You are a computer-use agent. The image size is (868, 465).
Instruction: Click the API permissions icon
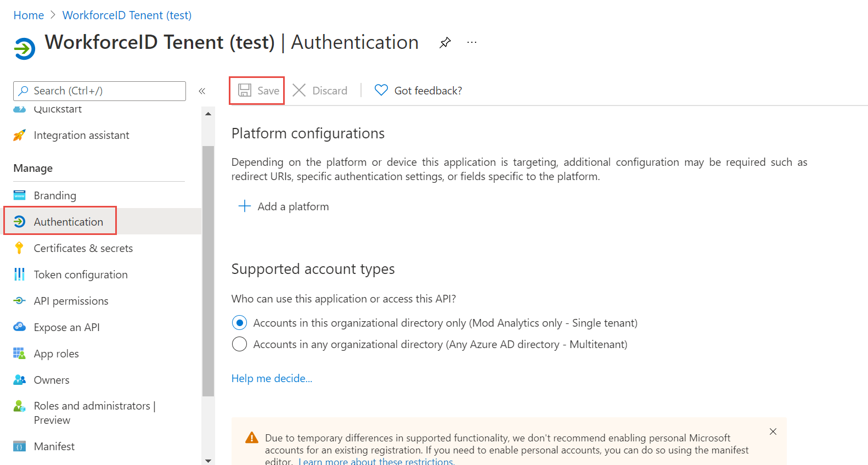click(x=19, y=301)
